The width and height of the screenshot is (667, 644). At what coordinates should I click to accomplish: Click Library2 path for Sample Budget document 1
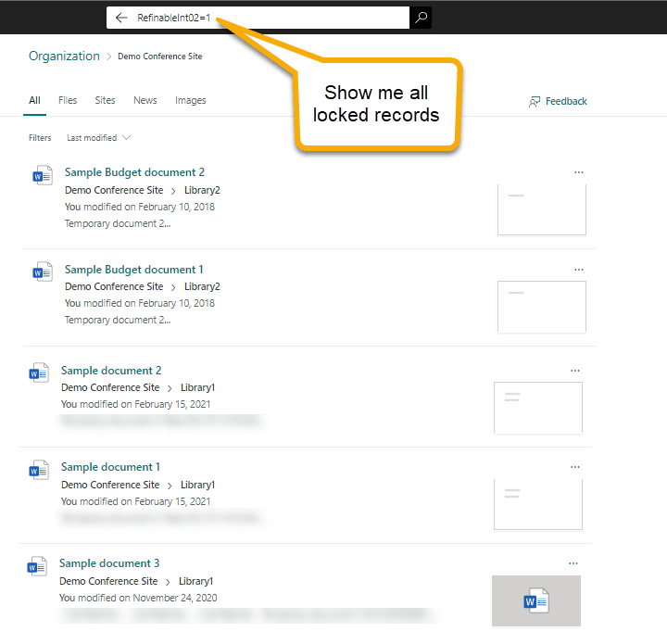pos(202,286)
